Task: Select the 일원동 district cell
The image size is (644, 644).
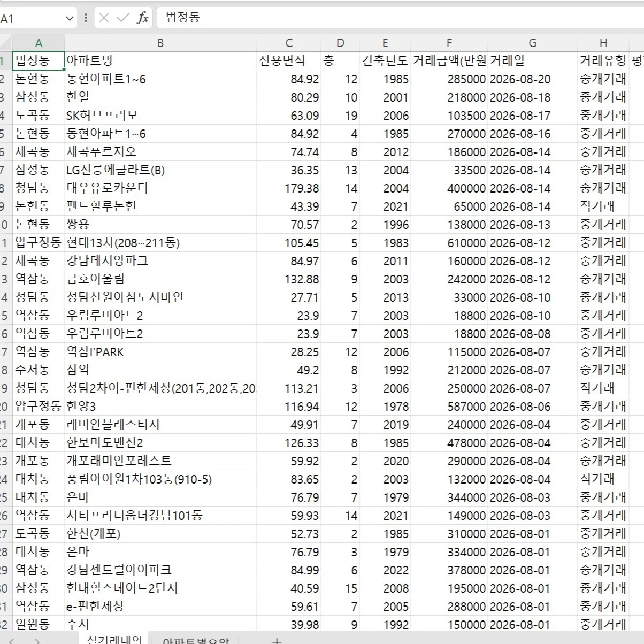Action: (39, 625)
